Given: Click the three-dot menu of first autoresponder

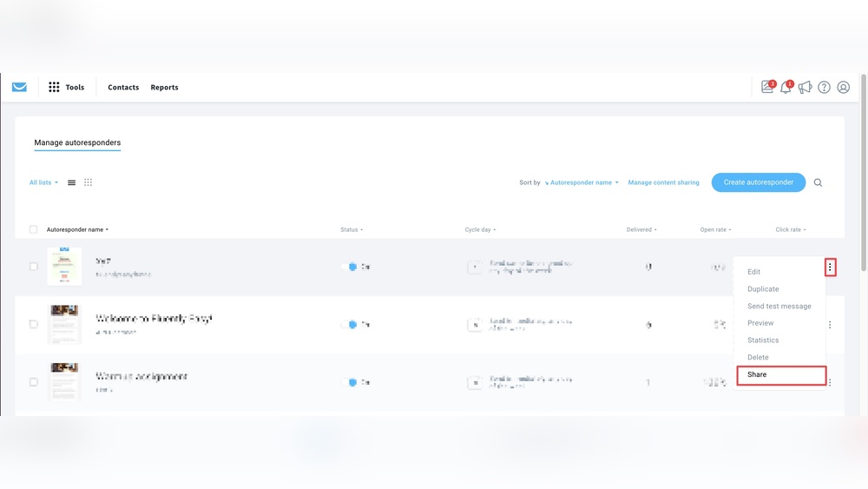Looking at the screenshot, I should click(830, 268).
